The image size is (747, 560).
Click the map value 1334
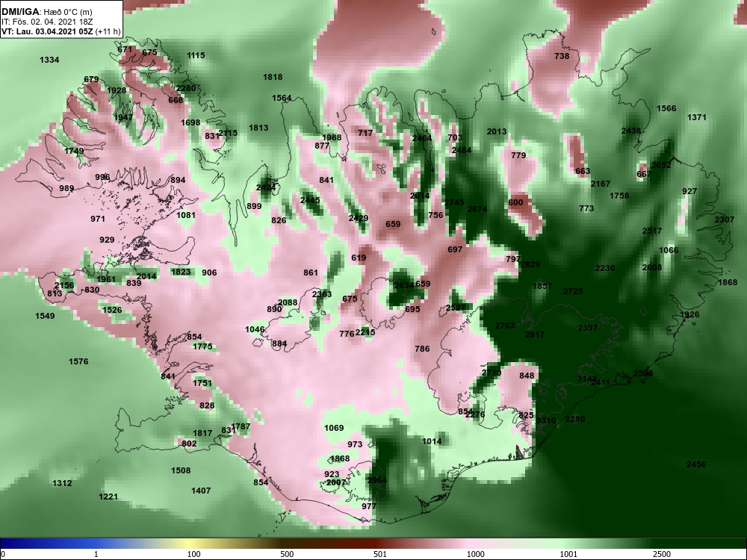tap(49, 60)
